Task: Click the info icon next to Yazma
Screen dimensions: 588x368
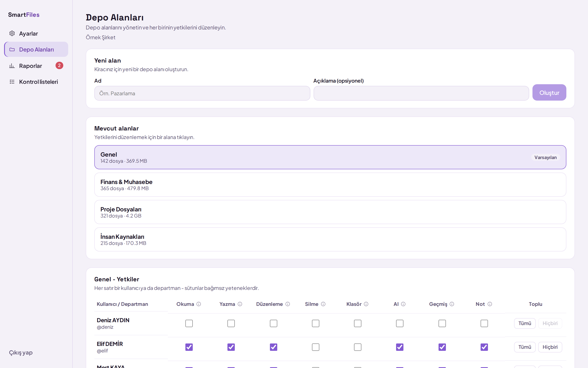Action: point(240,304)
